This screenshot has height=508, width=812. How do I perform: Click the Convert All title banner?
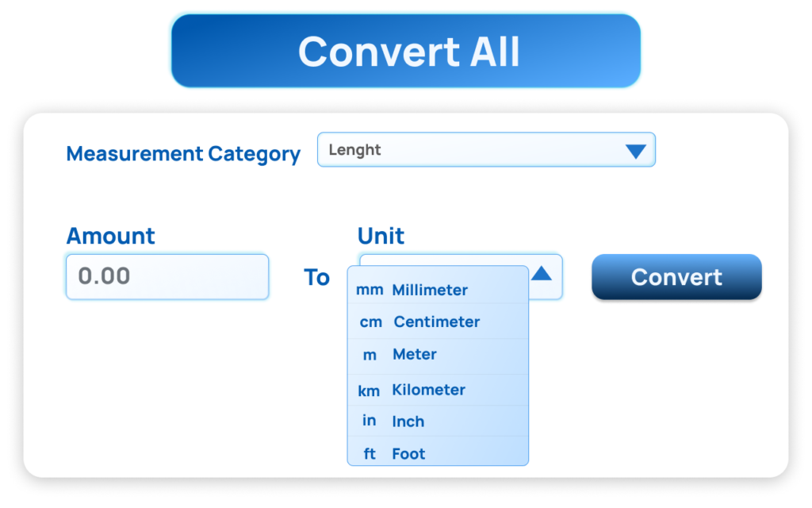point(406,51)
